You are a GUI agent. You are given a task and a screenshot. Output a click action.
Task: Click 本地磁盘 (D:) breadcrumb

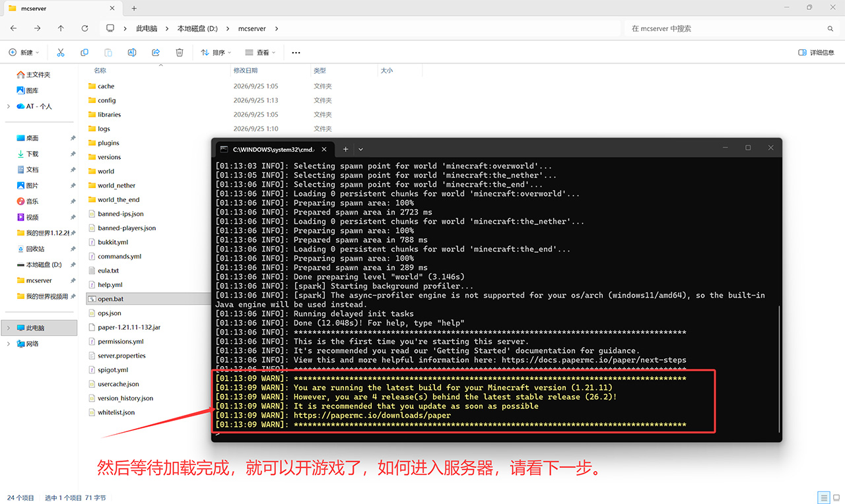click(x=197, y=28)
